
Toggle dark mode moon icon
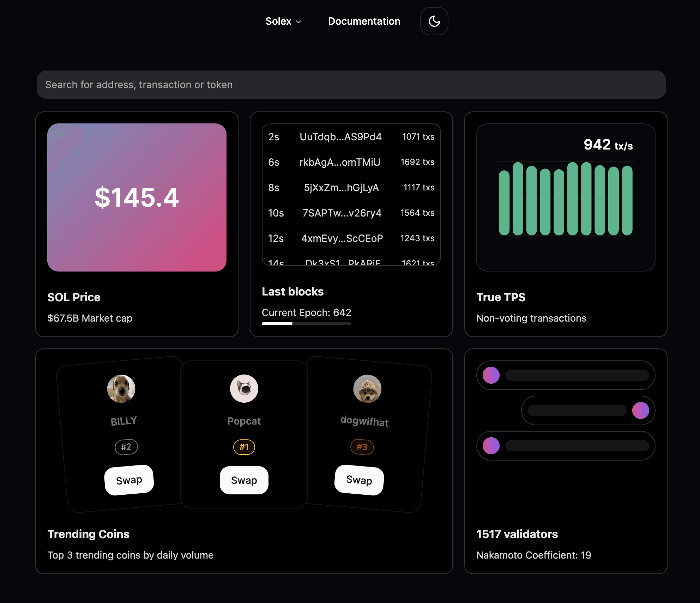coord(434,21)
